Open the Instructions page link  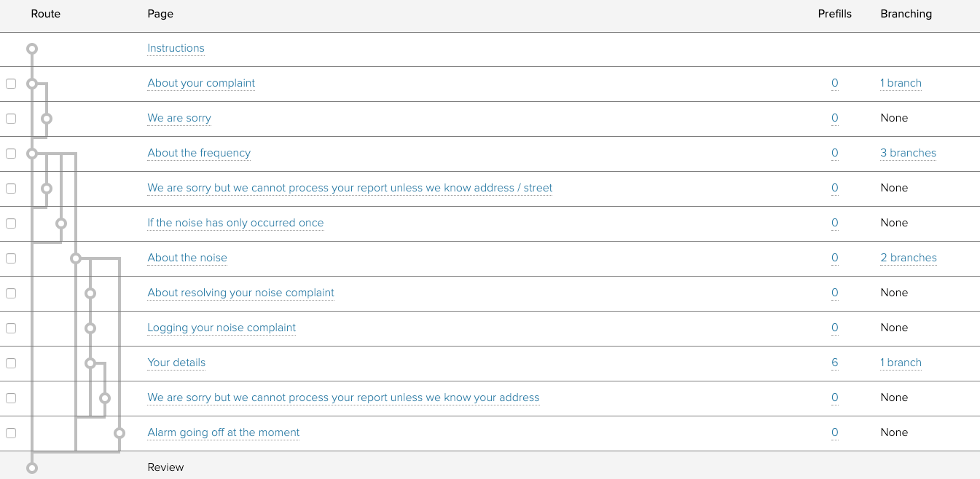click(x=176, y=48)
